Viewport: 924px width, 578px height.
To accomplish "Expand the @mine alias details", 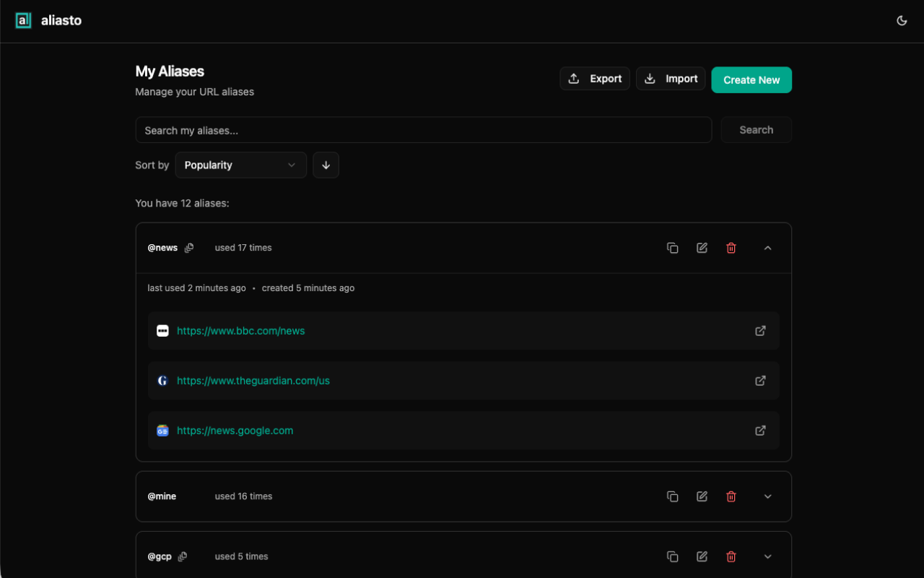I will [x=767, y=496].
